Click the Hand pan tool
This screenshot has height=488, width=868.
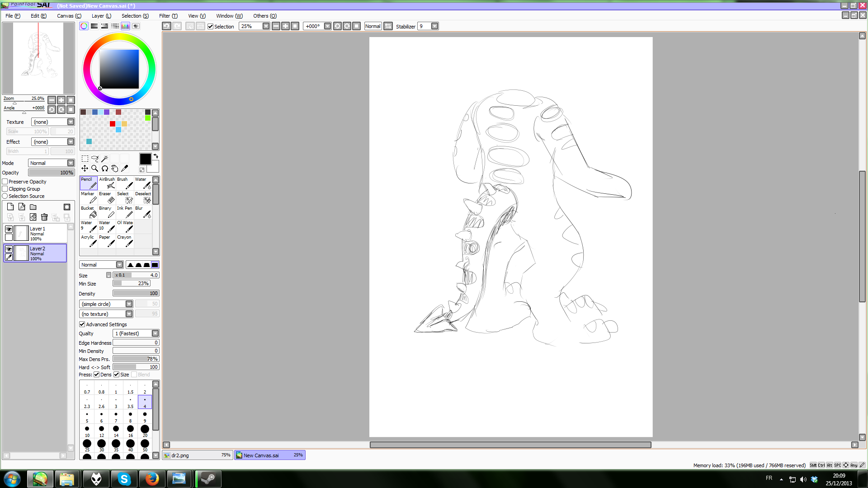(115, 168)
